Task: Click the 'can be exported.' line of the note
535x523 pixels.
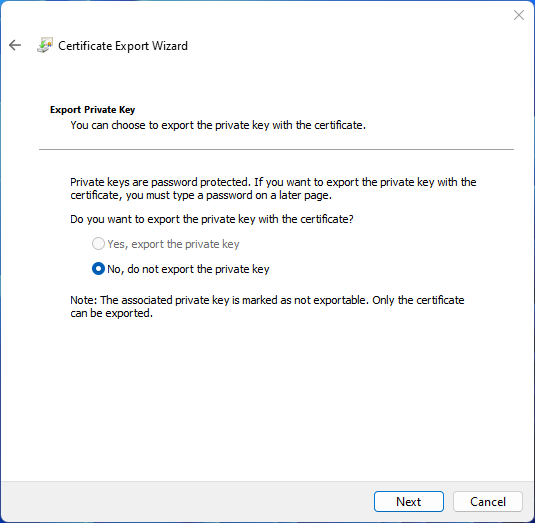Action: 111,313
